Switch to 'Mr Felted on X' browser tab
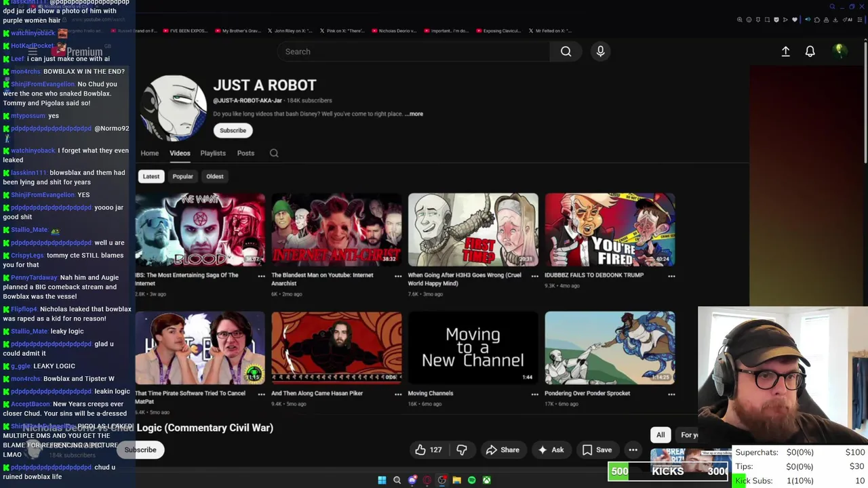Viewport: 868px width, 488px height. coord(549,30)
